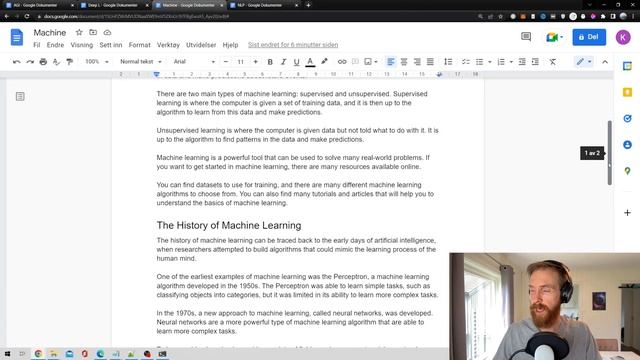Edit the font size field
This screenshot has height=360, width=640.
pyautogui.click(x=240, y=62)
